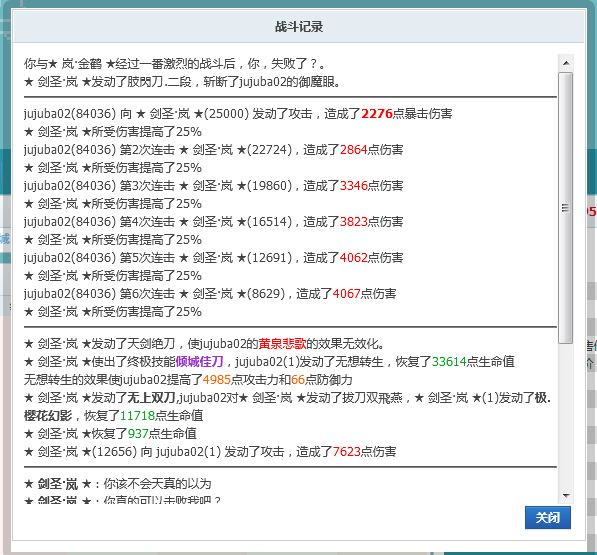Screen dimensions: 597x555
Task: Click the line 你该不会天真的以为
Action: pos(118,484)
